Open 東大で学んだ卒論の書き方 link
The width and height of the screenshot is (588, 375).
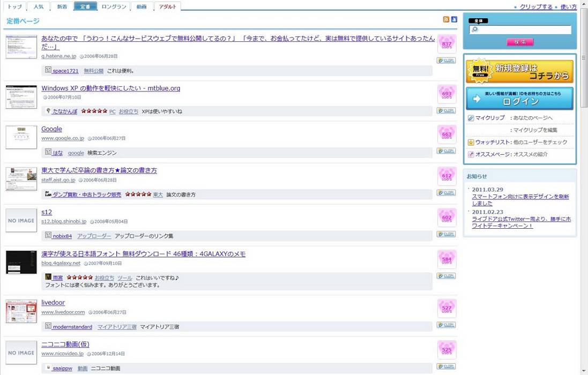click(x=99, y=170)
